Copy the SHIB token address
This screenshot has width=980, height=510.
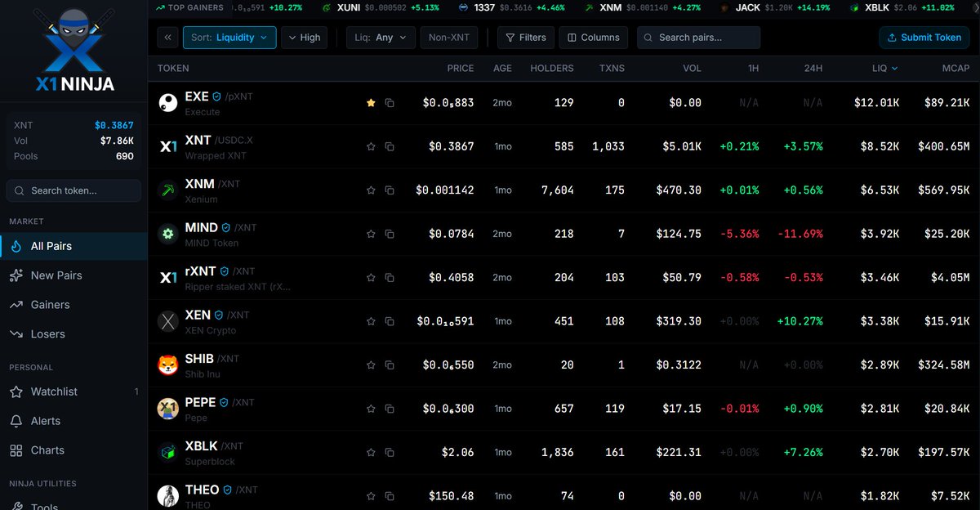click(390, 365)
